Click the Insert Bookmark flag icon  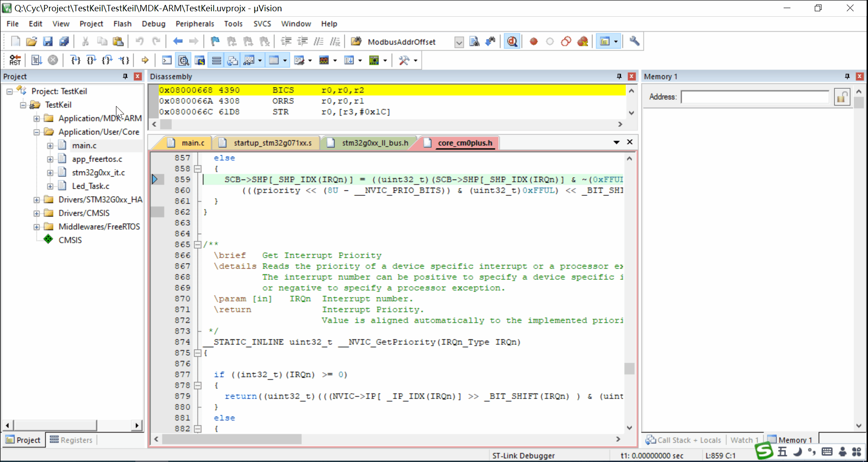click(215, 42)
